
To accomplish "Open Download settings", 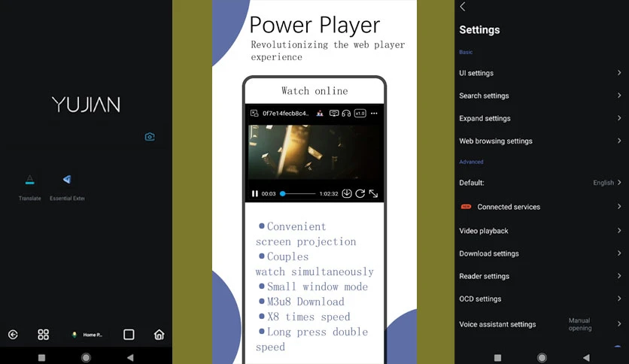I will click(x=540, y=253).
